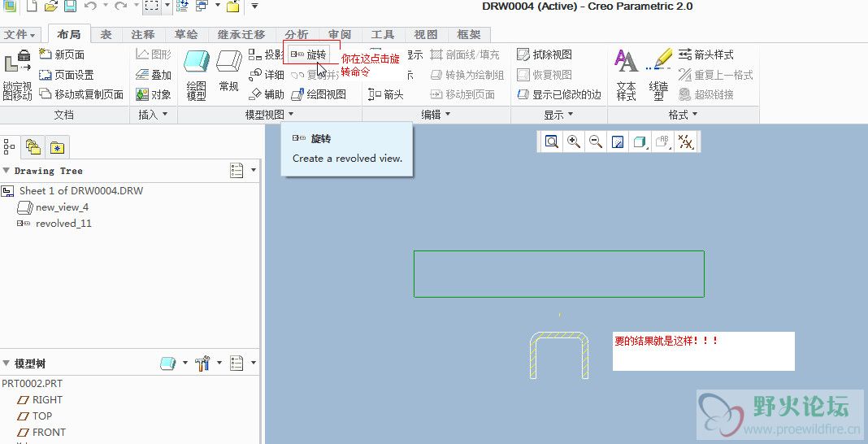Screen dimensions: 868x444
Task: Switch to the 表 (Table) ribbon tab
Action: pyautogui.click(x=106, y=34)
